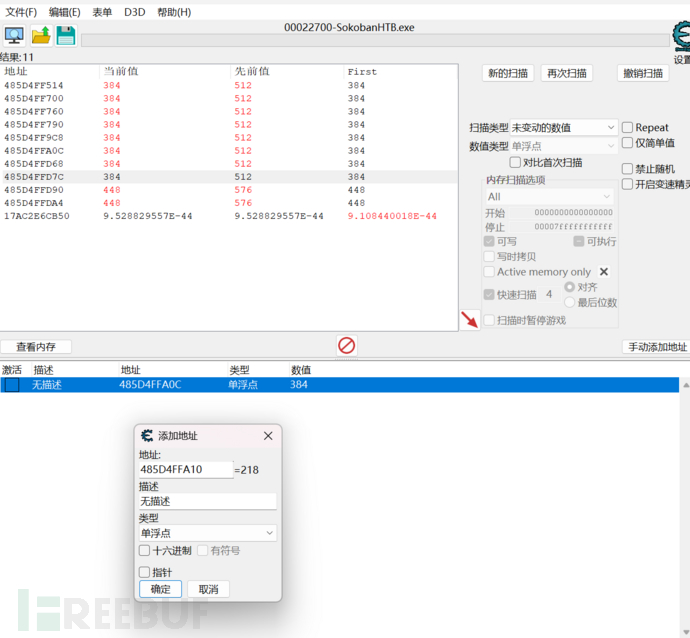Click the 撤销扫描 button

643,73
